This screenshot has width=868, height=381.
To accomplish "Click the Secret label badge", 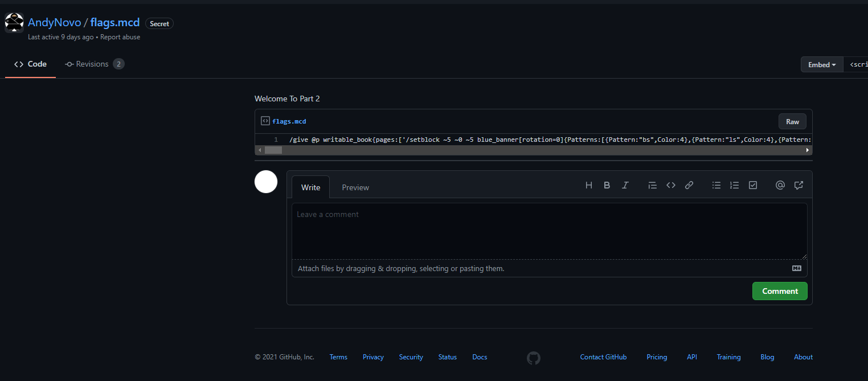I will (159, 23).
